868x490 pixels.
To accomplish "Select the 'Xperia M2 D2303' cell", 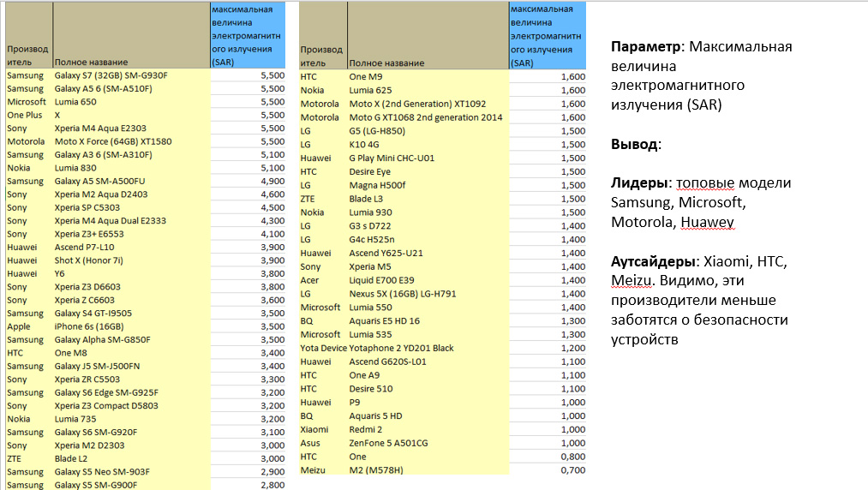I will tap(132, 445).
